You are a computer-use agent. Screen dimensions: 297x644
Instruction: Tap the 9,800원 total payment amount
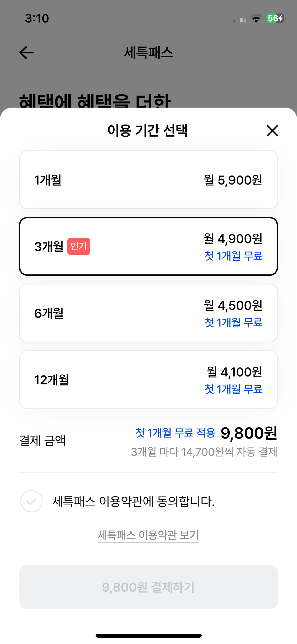pos(249,433)
